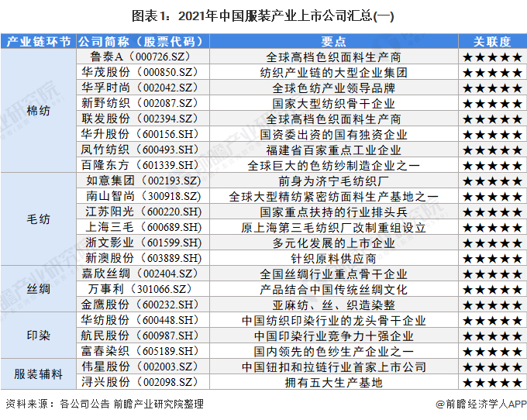Viewport: 527px width, 420px height.
Task: Click company cell 华纺股份（600448.SH）
Action: [143, 320]
